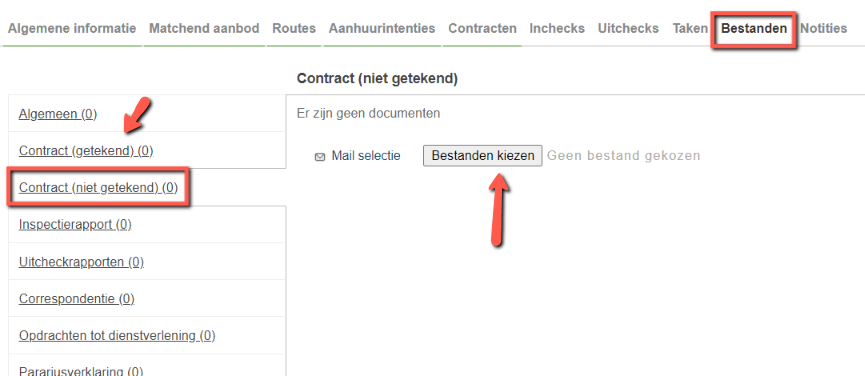Select the Bestanden tab
The image size is (865, 376).
[x=754, y=29]
